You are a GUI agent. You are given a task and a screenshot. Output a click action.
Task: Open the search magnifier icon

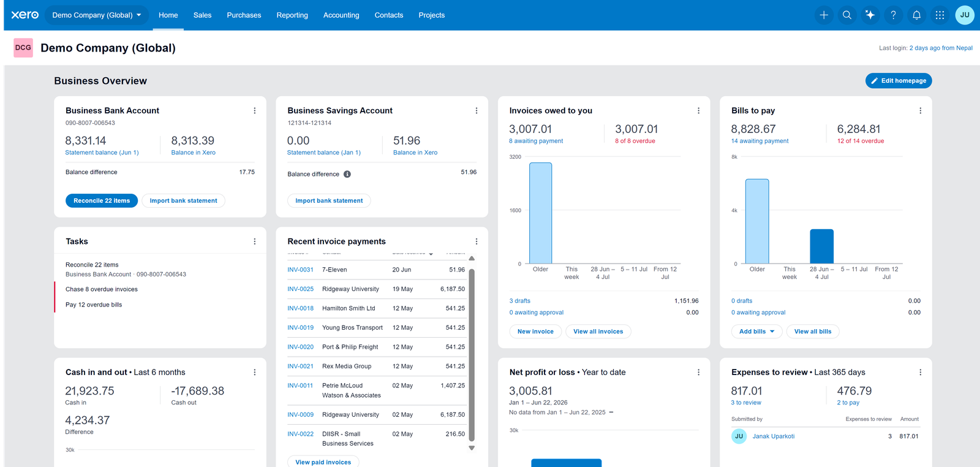(x=847, y=15)
